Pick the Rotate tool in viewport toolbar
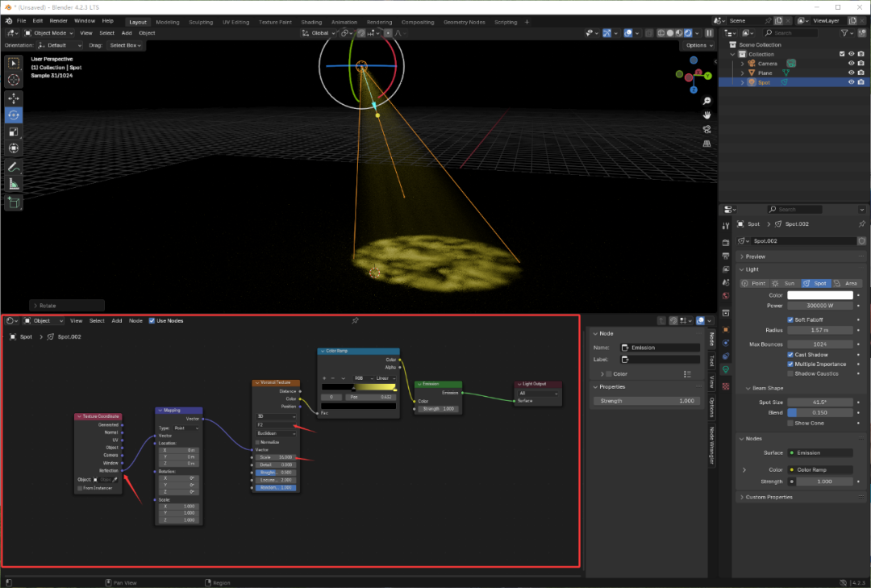 [14, 115]
